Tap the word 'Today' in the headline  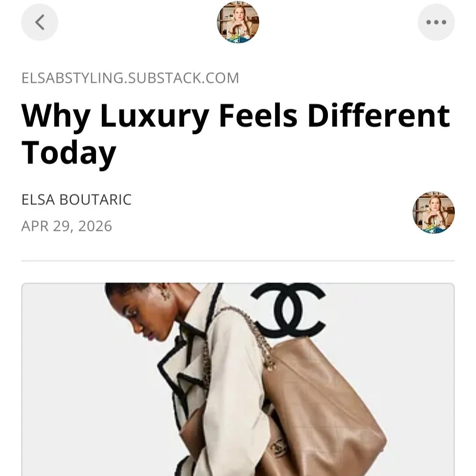point(69,152)
